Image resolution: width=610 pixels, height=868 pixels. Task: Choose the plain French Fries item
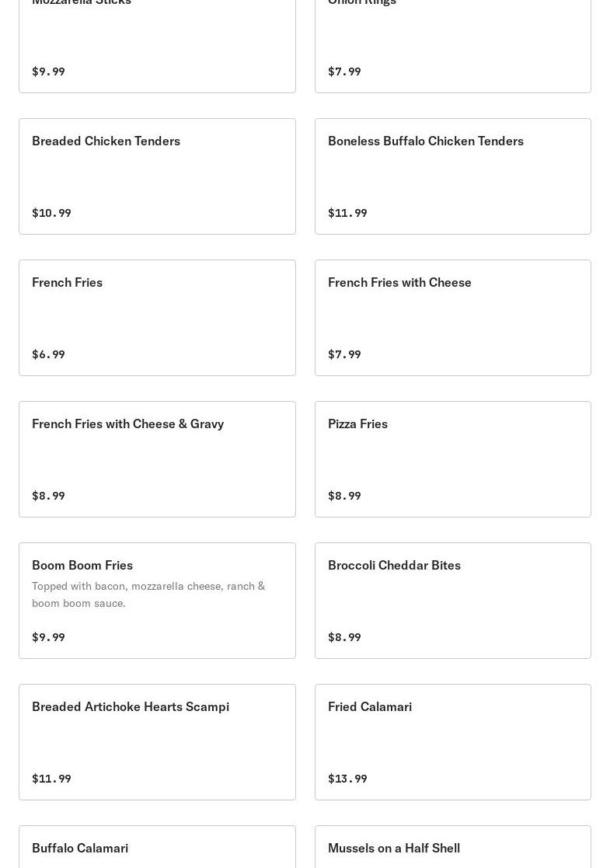point(157,318)
